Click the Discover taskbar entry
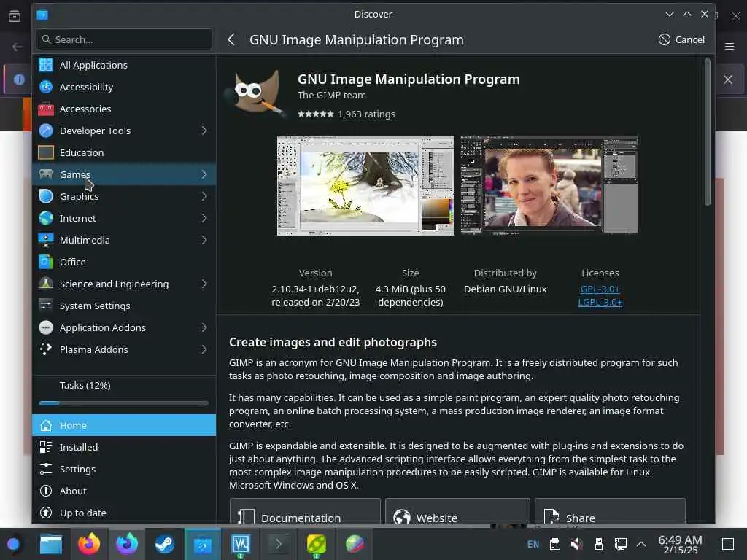 click(x=203, y=544)
